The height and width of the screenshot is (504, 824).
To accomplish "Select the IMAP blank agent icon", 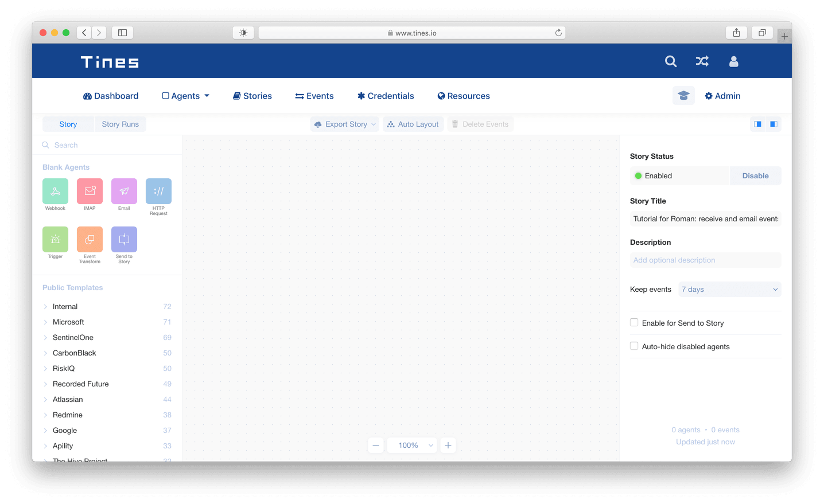I will coord(90,192).
